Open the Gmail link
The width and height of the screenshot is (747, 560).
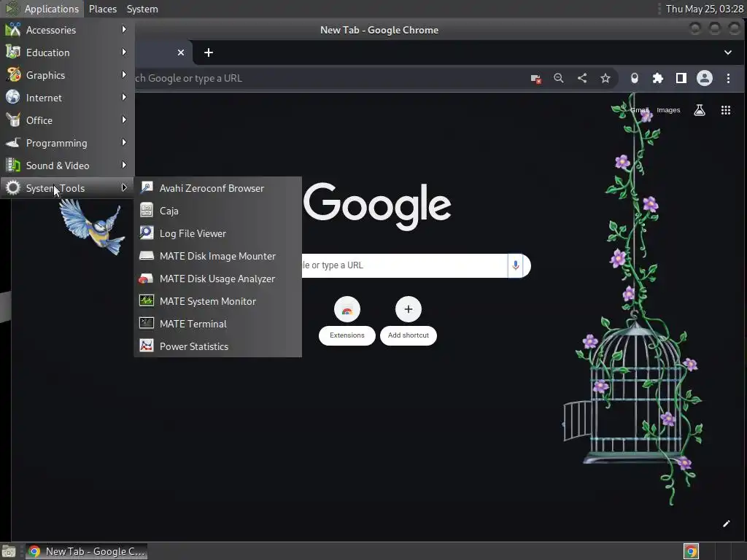coord(639,110)
